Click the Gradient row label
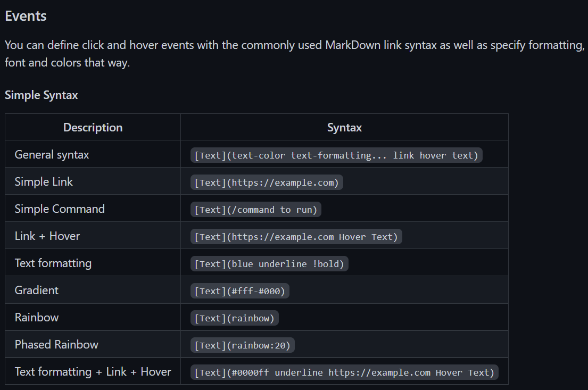 coord(36,291)
